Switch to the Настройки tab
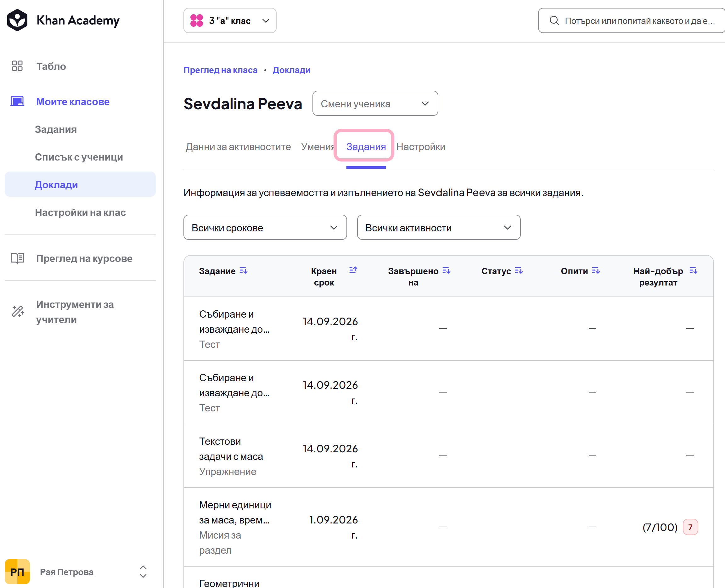This screenshot has height=588, width=725. coord(421,147)
